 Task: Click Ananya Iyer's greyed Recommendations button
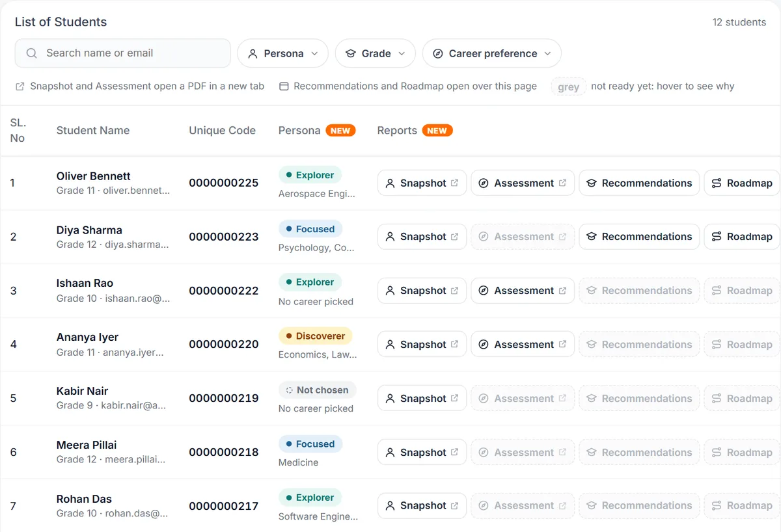[x=639, y=345]
